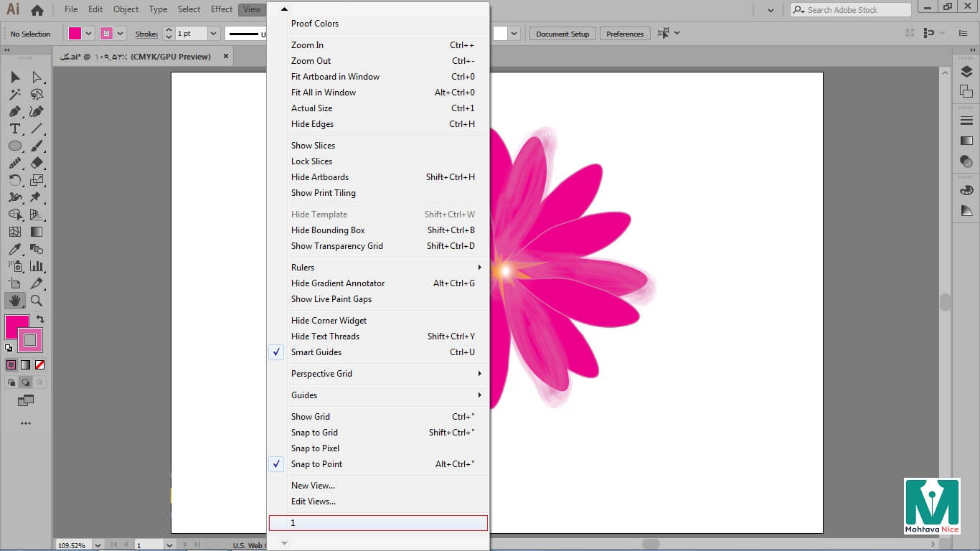Open the Preferences button
The width and height of the screenshot is (980, 551).
pos(624,34)
